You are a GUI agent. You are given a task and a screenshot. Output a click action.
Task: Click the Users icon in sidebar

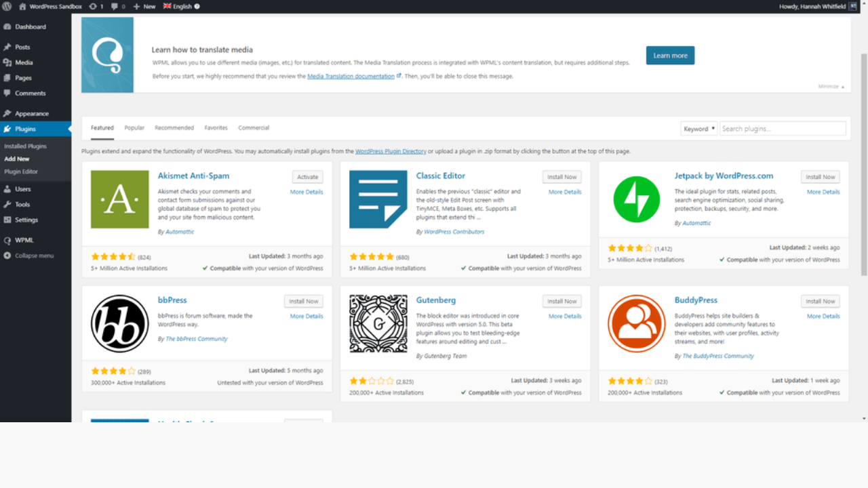[7, 189]
